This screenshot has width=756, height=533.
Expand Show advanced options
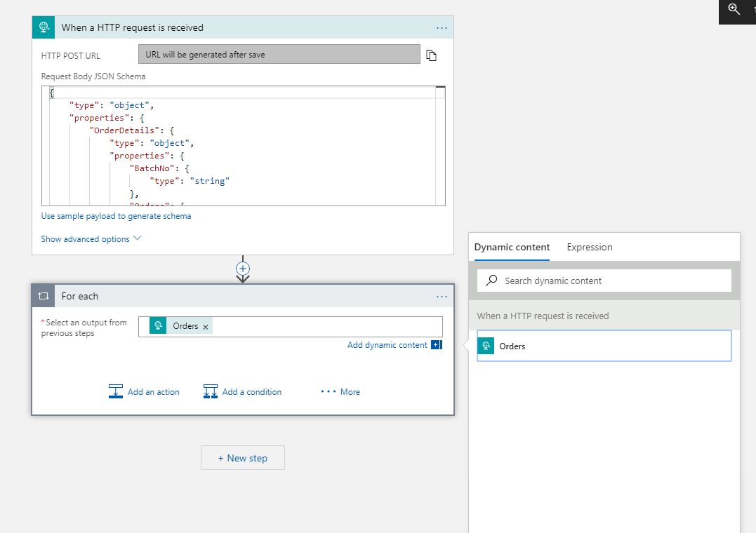click(91, 239)
